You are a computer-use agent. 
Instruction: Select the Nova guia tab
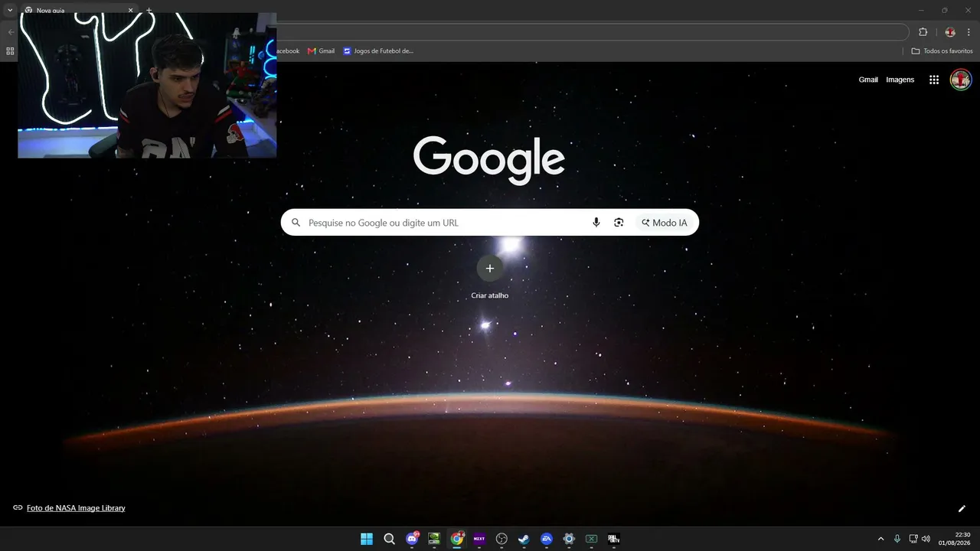79,10
